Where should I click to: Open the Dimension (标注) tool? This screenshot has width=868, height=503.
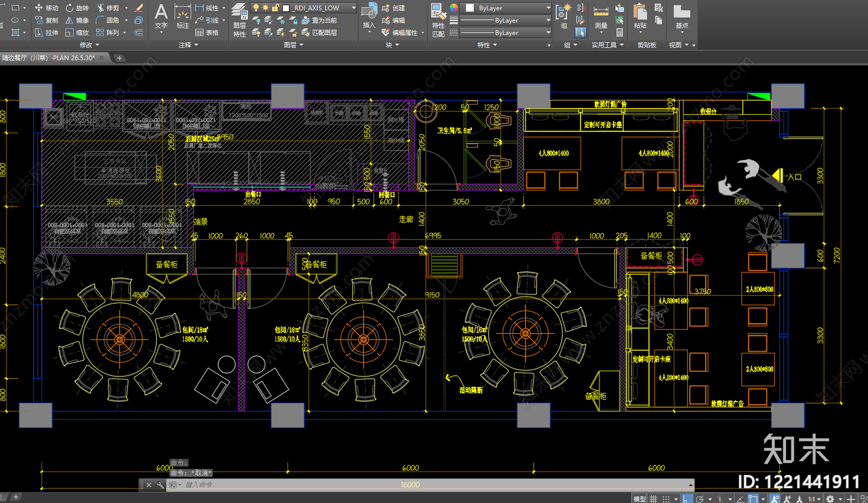[183, 16]
